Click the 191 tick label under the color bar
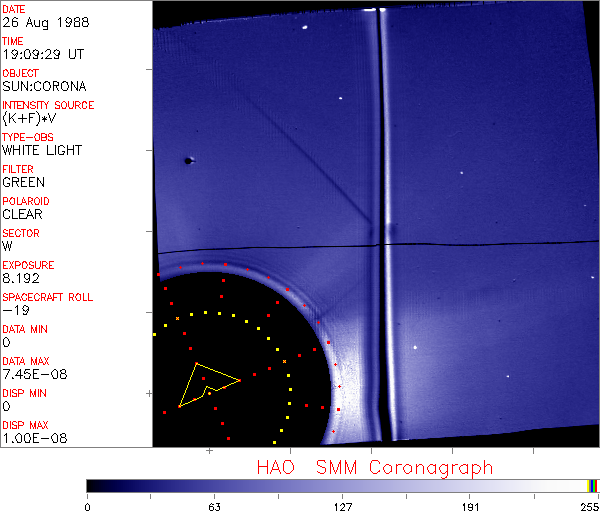This screenshot has width=600, height=512. (468, 507)
